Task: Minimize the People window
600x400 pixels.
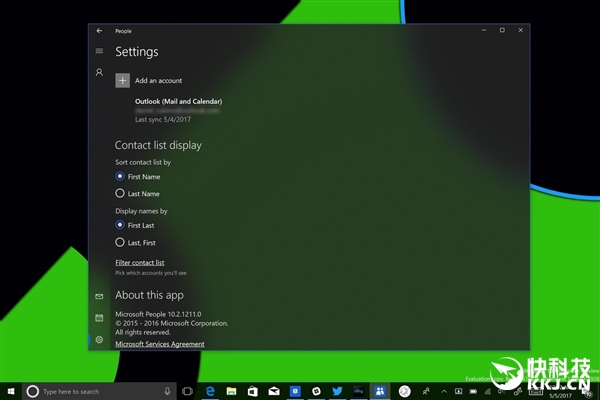Action: tap(484, 30)
